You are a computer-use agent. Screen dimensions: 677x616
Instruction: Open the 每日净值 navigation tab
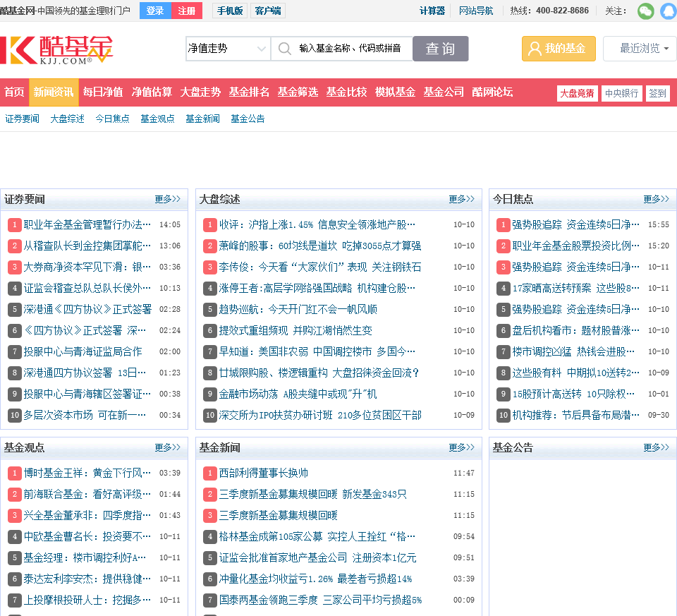[x=103, y=92]
